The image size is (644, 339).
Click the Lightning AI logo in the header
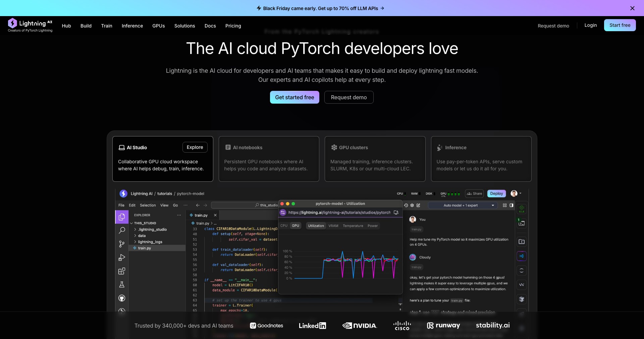[30, 25]
